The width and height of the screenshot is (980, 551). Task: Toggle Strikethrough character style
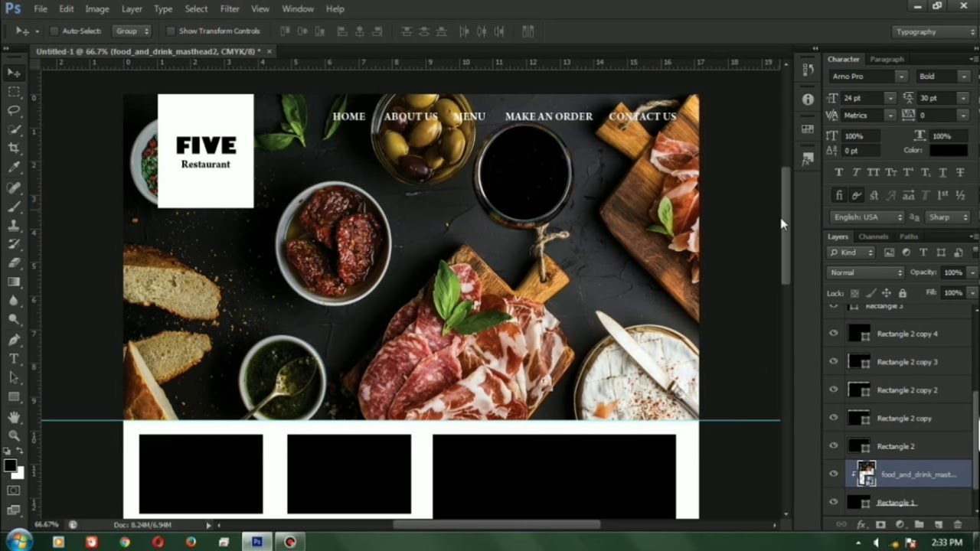pos(960,173)
